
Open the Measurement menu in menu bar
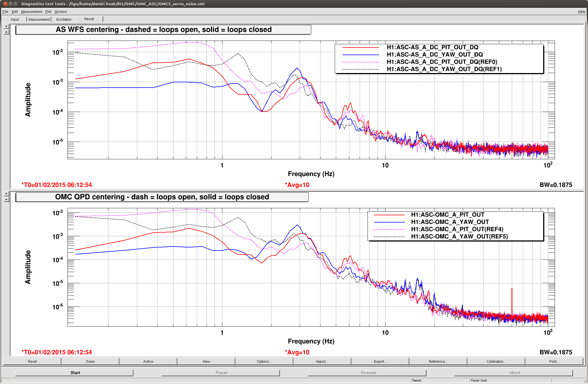click(x=31, y=11)
